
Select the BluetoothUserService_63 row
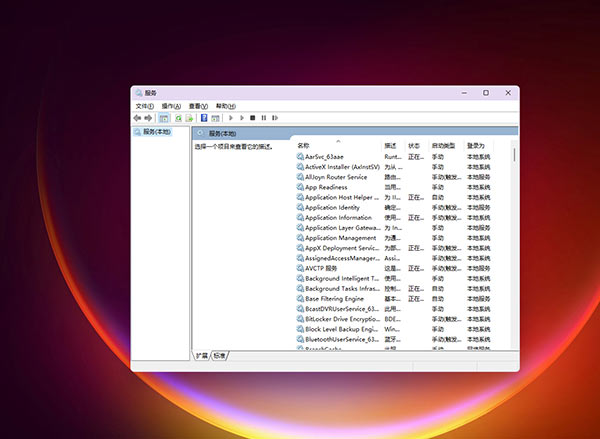(x=394, y=339)
